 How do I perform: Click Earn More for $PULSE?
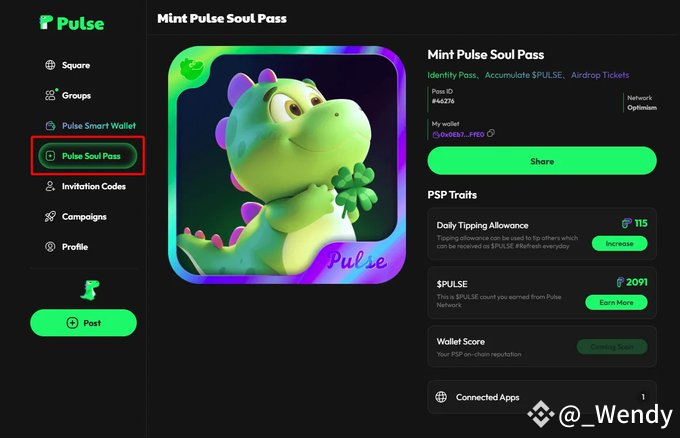616,302
